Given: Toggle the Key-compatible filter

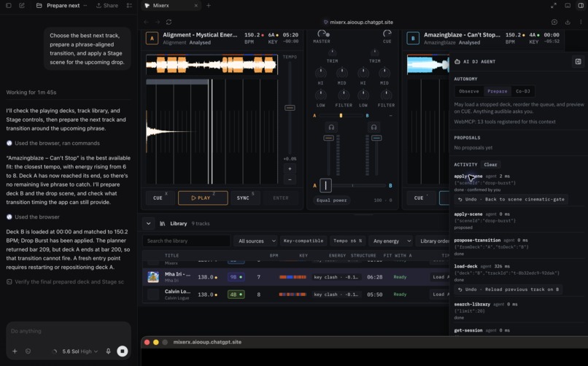Looking at the screenshot, I should pos(303,241).
